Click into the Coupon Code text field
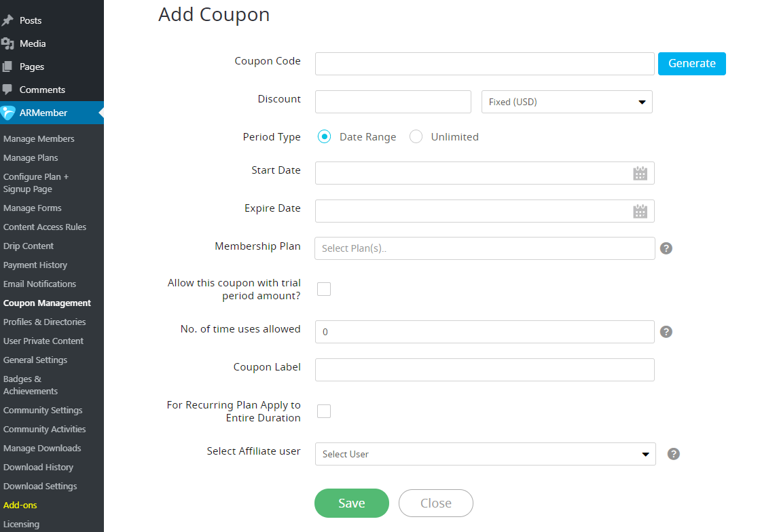 pyautogui.click(x=484, y=64)
